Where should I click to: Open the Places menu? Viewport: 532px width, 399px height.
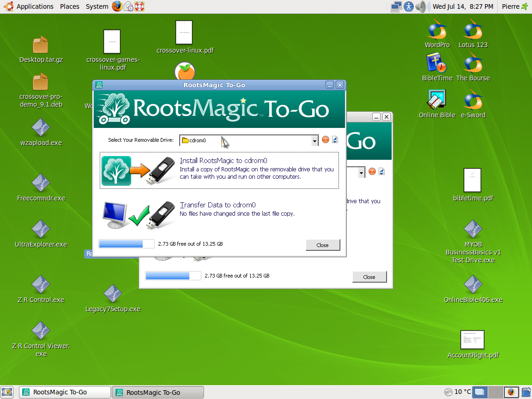click(x=70, y=6)
